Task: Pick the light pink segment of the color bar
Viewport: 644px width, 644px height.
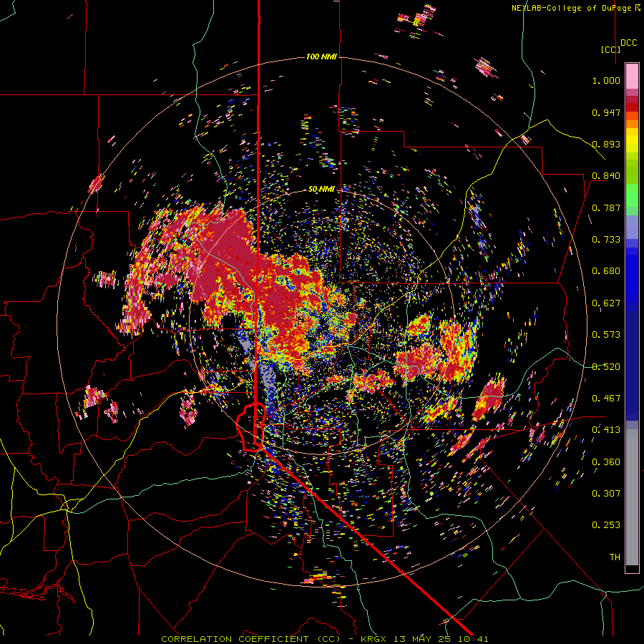Action: [x=632, y=77]
